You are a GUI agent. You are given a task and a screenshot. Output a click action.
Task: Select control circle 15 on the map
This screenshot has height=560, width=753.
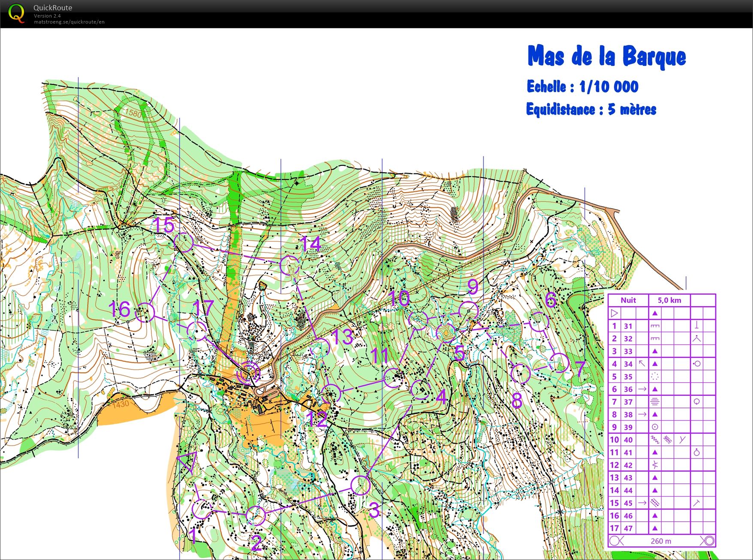[184, 242]
